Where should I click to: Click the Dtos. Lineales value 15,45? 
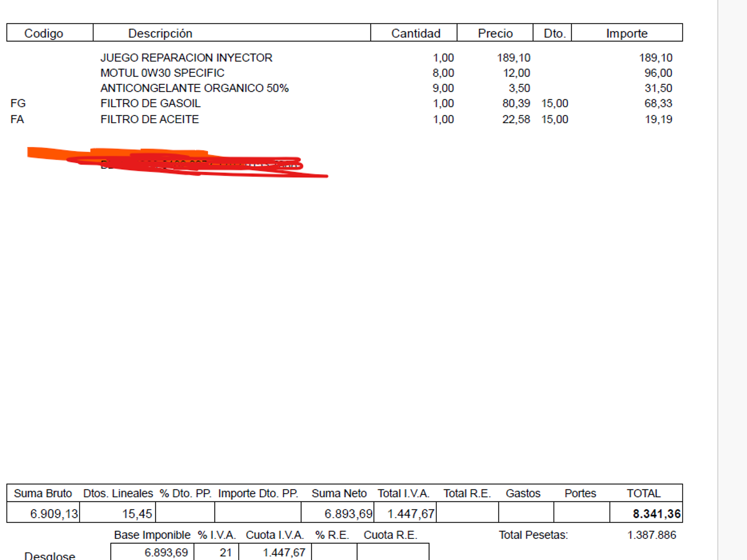pos(137,514)
